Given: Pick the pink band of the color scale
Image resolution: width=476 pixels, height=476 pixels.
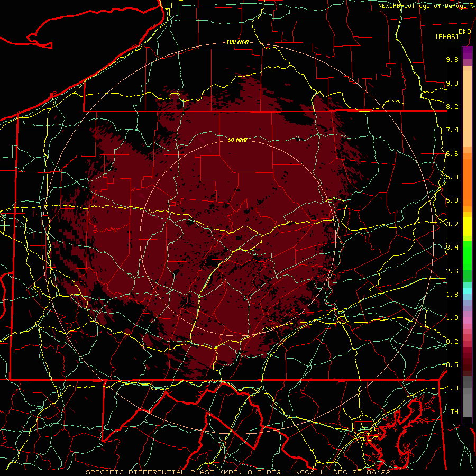Looking at the screenshot, I should pyautogui.click(x=467, y=321).
